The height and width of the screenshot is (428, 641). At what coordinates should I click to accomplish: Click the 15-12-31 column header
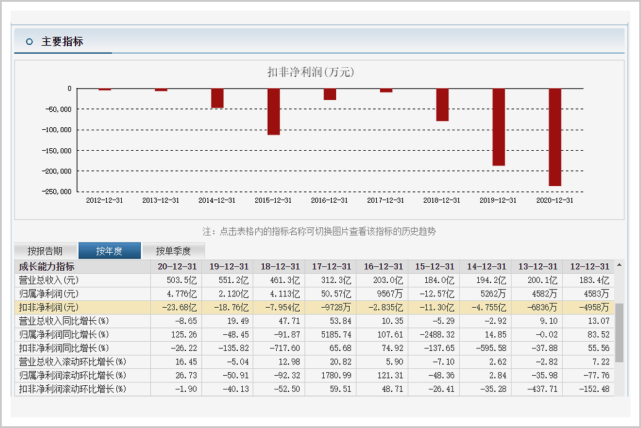pyautogui.click(x=435, y=267)
